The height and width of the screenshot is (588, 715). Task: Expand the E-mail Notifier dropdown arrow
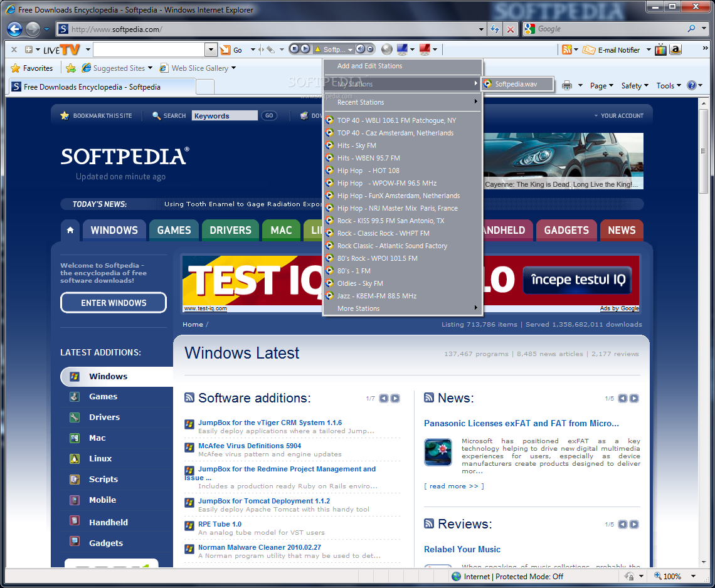[x=649, y=50]
